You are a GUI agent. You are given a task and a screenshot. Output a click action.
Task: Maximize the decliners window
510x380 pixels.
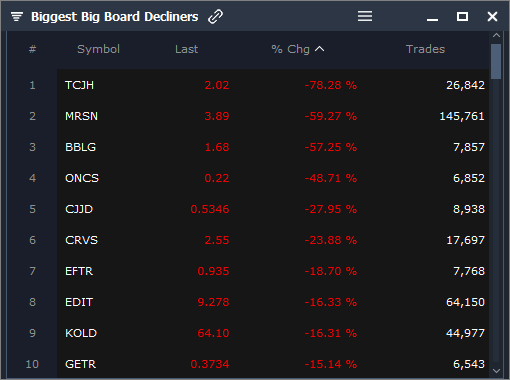pos(462,16)
